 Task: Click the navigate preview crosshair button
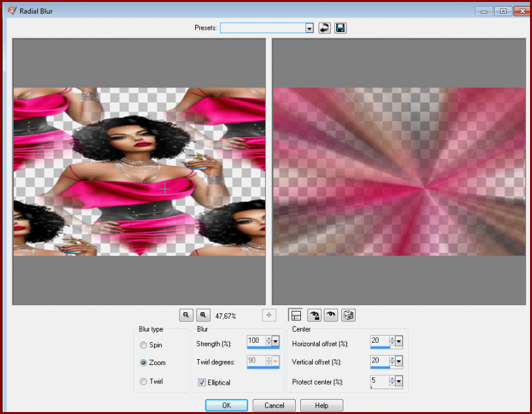269,315
